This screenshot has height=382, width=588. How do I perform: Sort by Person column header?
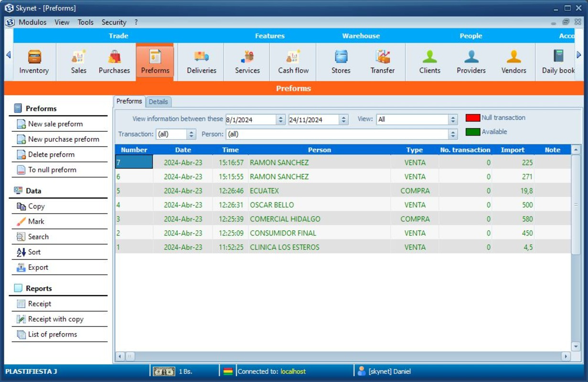pos(319,150)
